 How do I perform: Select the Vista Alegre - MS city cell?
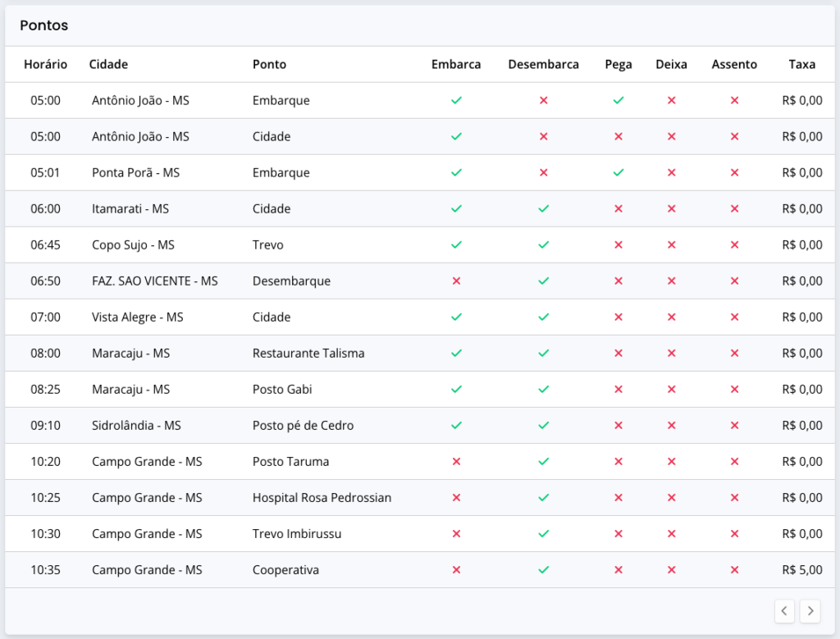click(137, 317)
